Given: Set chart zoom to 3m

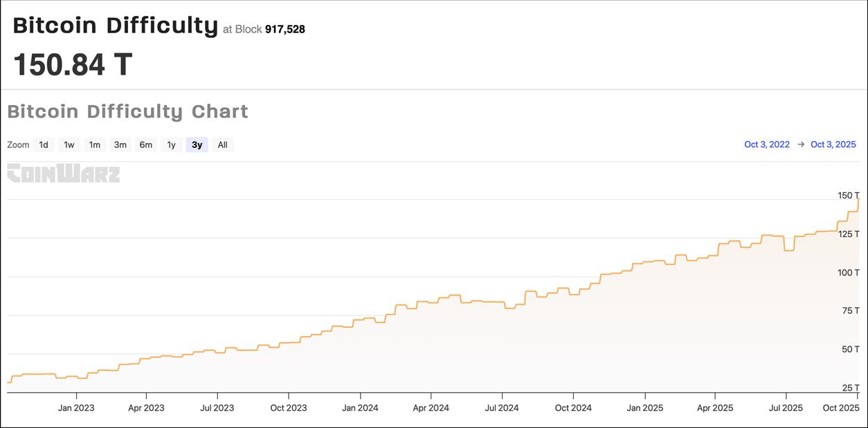Looking at the screenshot, I should tap(120, 145).
